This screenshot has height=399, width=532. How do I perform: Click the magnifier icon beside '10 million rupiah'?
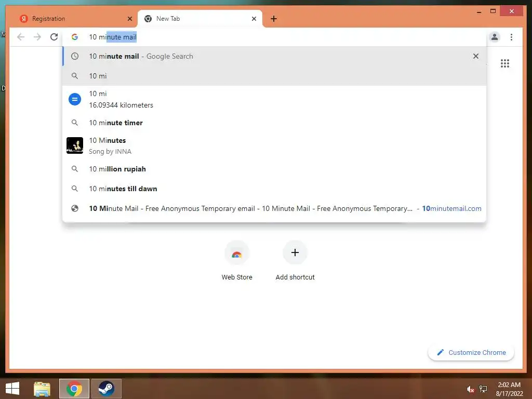(75, 169)
